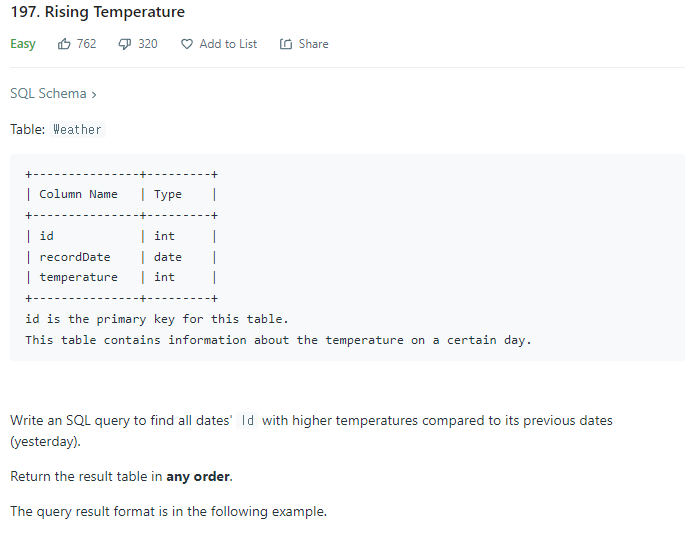695x540 pixels.
Task: Open the SQL Schema section label
Action: coord(48,93)
